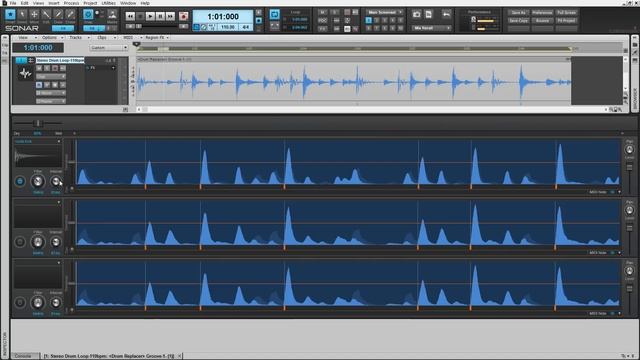Open the Custom track control preset dropdown
Image resolution: width=640 pixels, height=360 pixels.
109,48
